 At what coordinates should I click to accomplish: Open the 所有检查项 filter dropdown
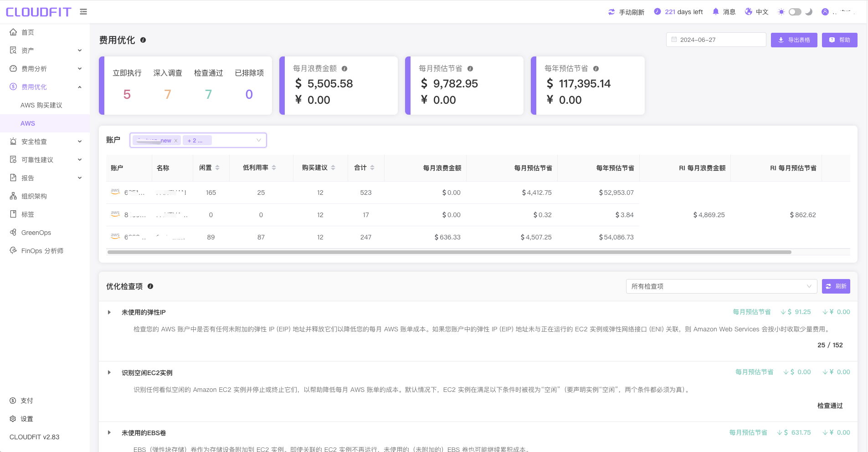(721, 286)
